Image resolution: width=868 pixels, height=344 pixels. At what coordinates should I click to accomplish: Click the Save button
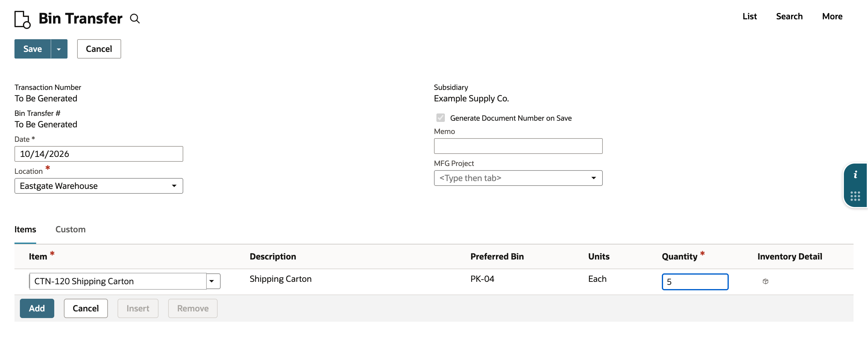[33, 49]
